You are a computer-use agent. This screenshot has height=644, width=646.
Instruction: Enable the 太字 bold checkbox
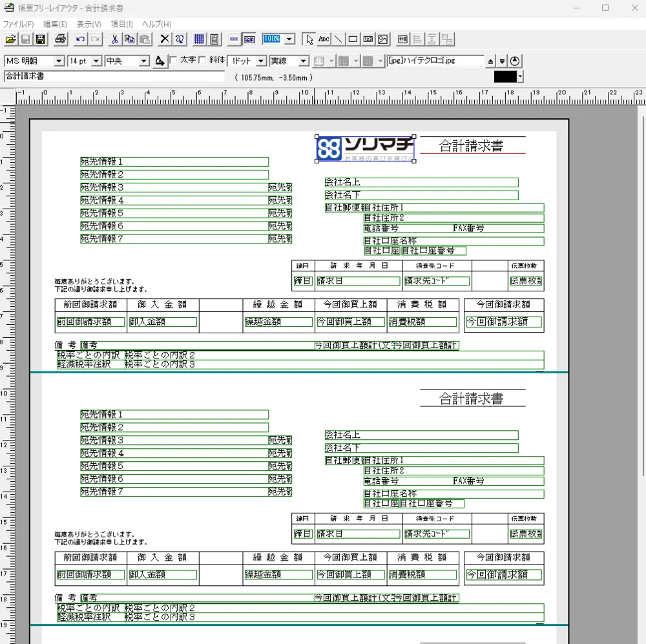[x=173, y=61]
